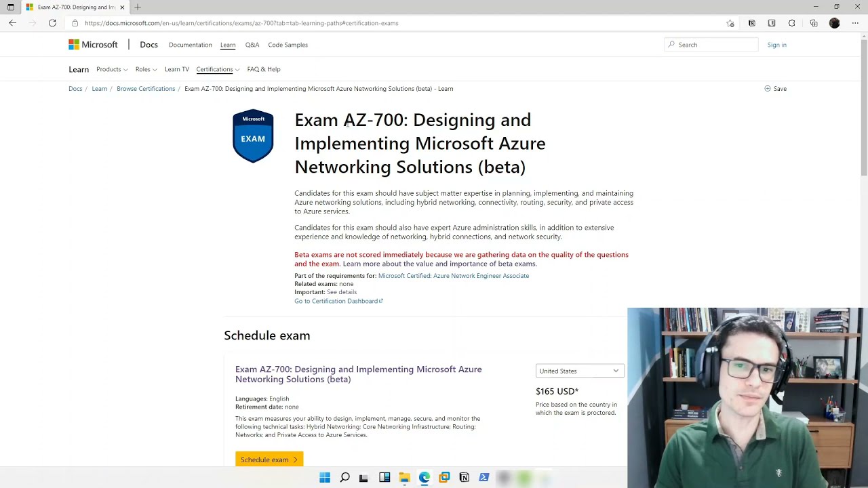Screen dimensions: 868x488
Task: Go to Learn in the breadcrumb
Action: 100,89
